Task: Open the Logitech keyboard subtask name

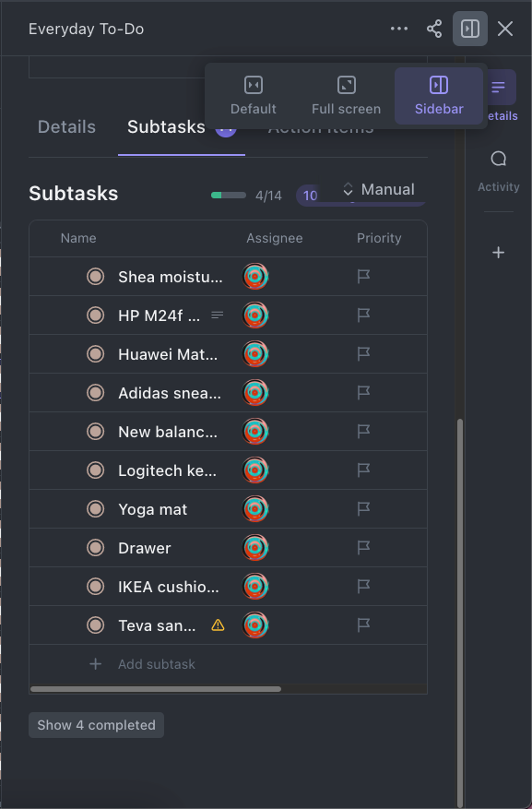Action: click(x=167, y=470)
